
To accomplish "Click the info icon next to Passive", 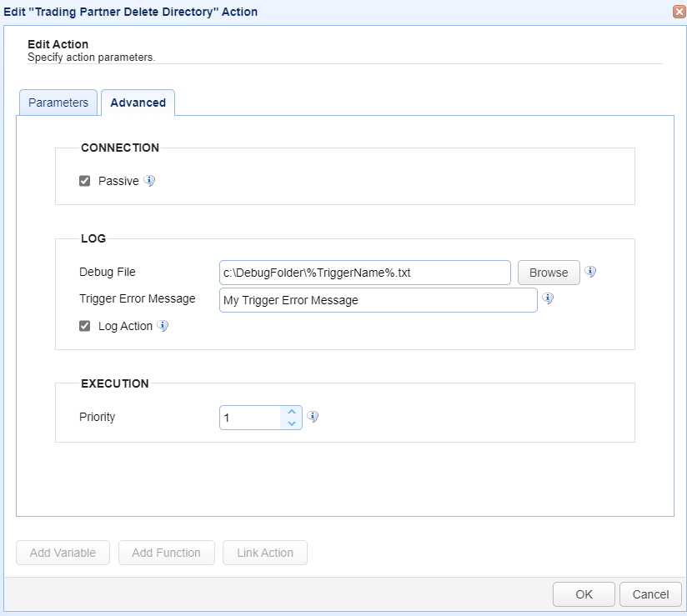I will pyautogui.click(x=149, y=181).
